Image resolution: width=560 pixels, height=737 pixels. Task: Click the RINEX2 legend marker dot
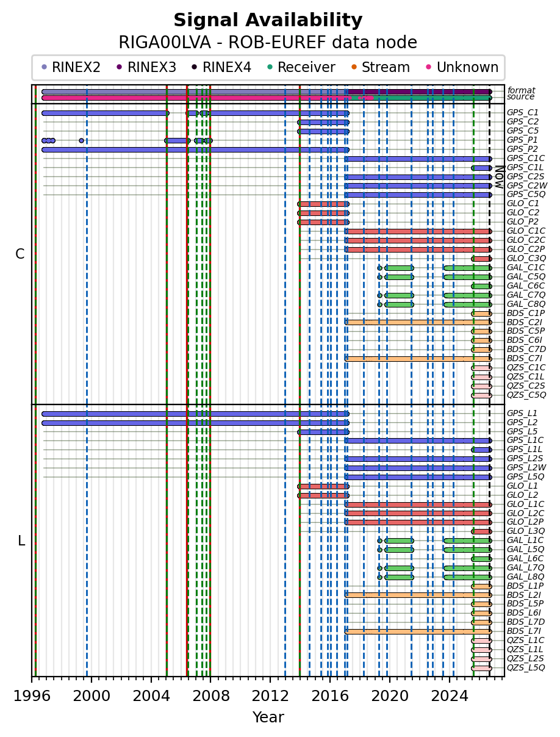click(x=44, y=67)
